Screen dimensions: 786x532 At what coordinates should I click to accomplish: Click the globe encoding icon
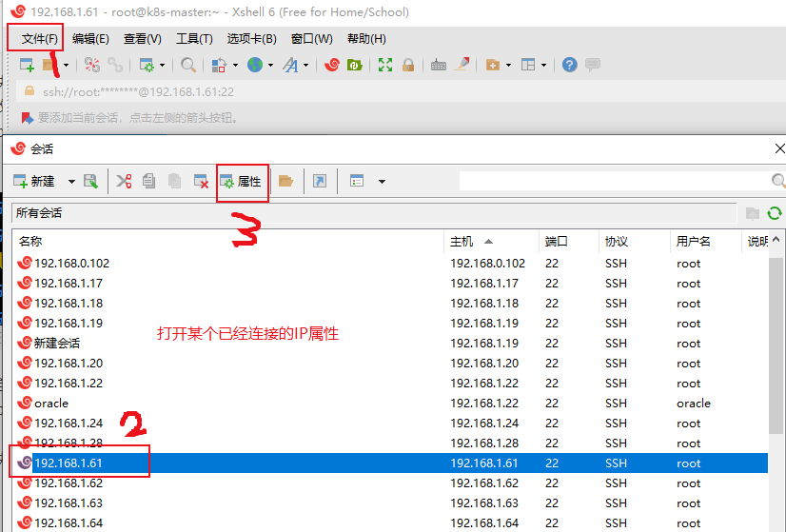(x=255, y=65)
